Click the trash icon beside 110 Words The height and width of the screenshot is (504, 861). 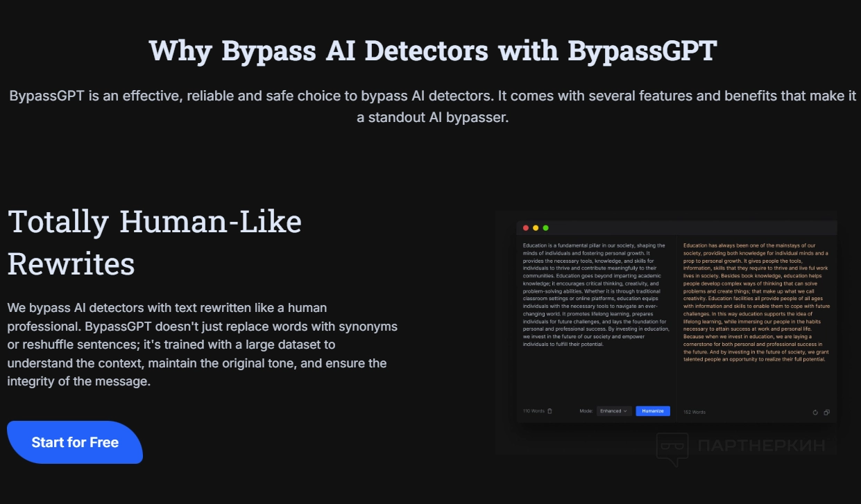point(550,411)
